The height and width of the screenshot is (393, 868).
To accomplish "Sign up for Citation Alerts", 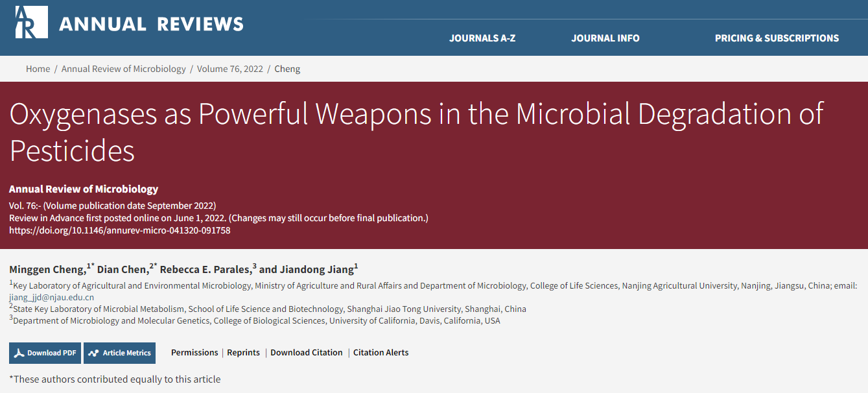I will (381, 353).
